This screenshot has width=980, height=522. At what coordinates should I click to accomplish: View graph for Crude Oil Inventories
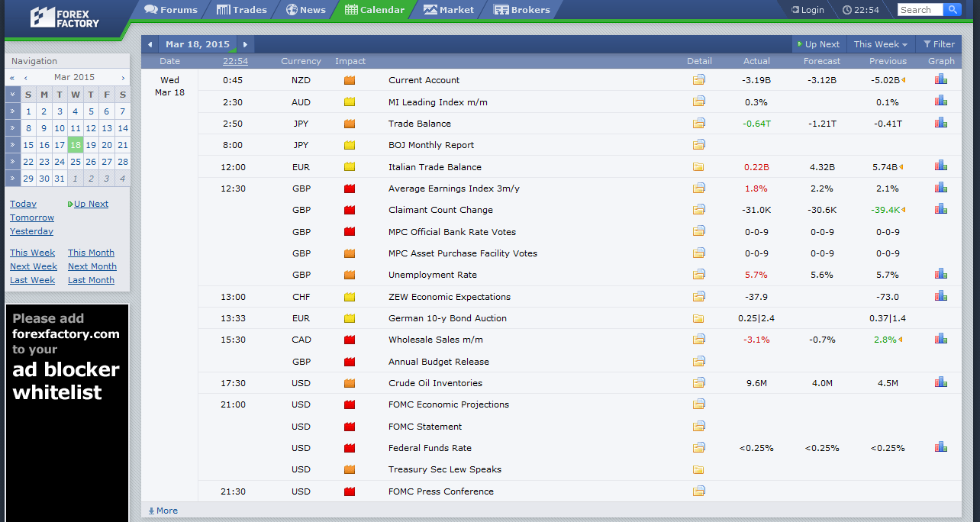pyautogui.click(x=941, y=382)
